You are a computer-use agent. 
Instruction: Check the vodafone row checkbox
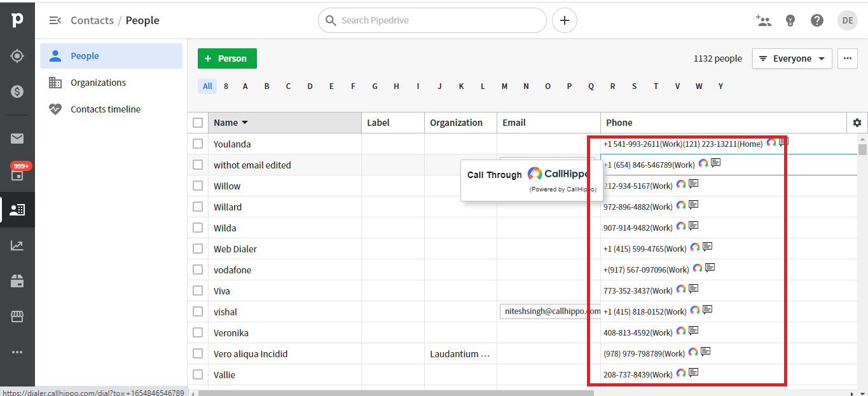pyautogui.click(x=198, y=270)
